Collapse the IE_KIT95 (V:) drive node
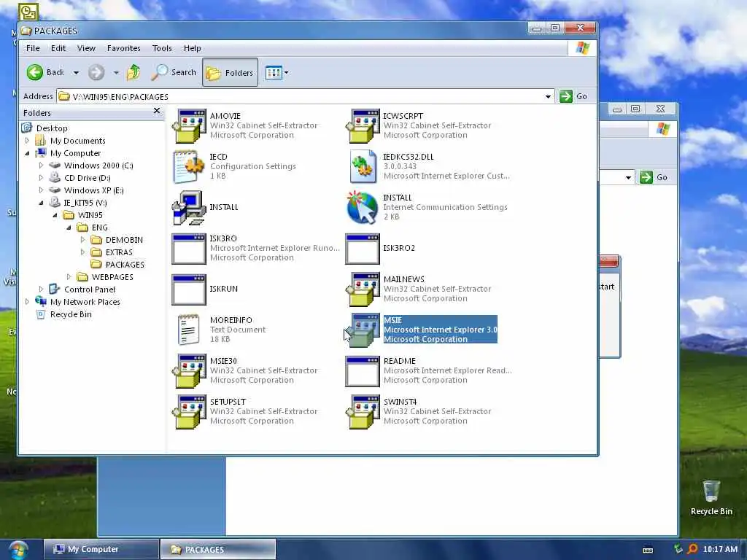 tap(41, 203)
